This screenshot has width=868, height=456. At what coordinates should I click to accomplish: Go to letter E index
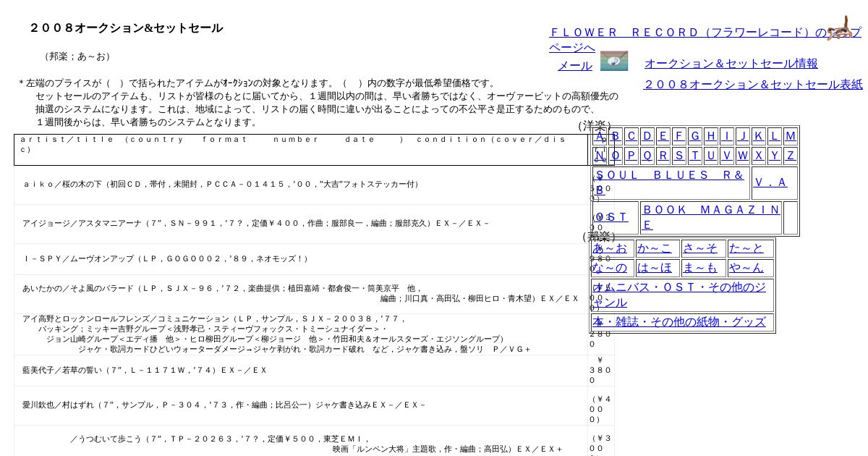[x=663, y=135]
